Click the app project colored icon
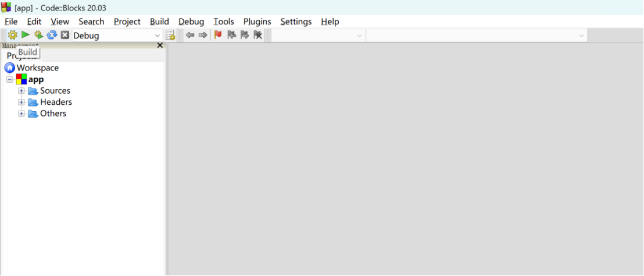644x276 pixels. (x=22, y=79)
